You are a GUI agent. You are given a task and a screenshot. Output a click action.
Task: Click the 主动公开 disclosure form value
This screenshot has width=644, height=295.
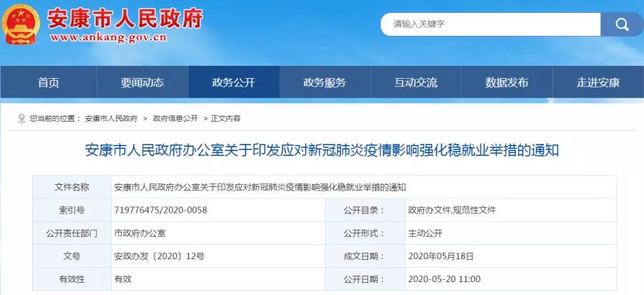[425, 233]
